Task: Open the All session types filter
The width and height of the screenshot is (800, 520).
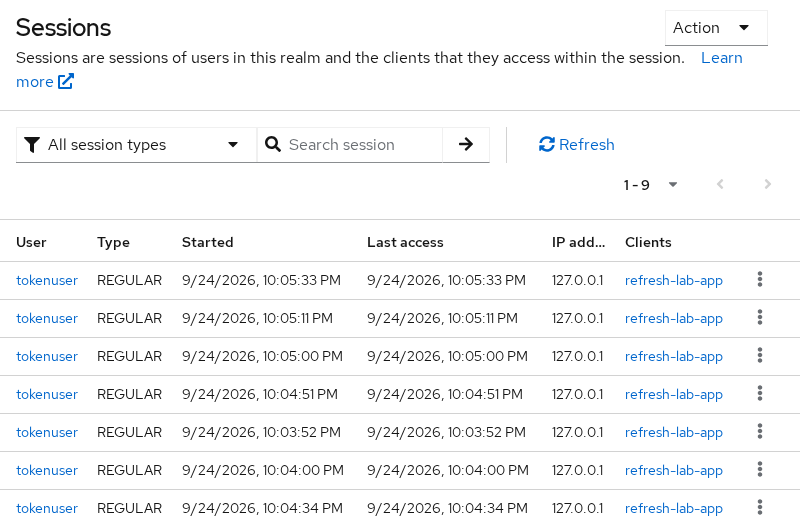Action: coord(136,144)
